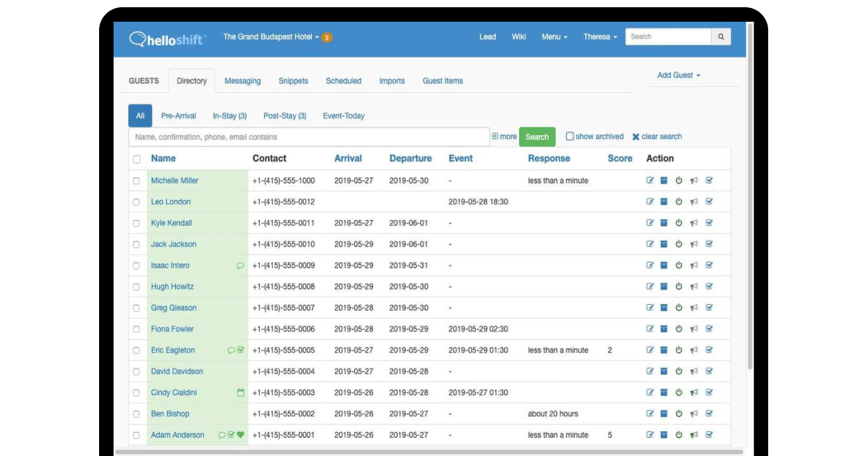Image resolution: width=868 pixels, height=456 pixels.
Task: Open Eric Eagleton's guest profile
Action: pos(173,350)
